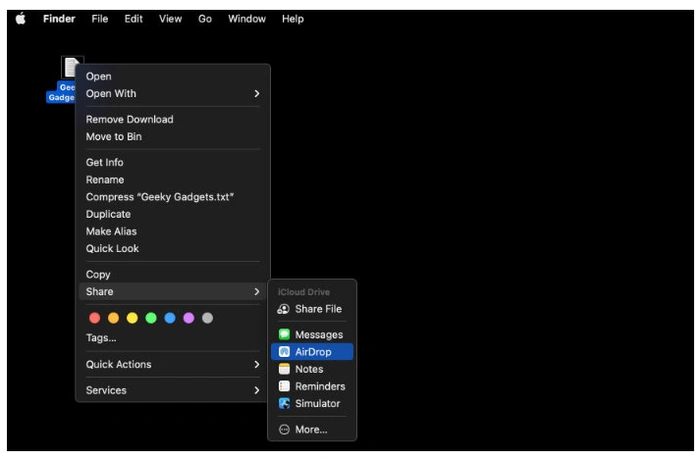Expand the Share submenu chevron

pos(257,292)
